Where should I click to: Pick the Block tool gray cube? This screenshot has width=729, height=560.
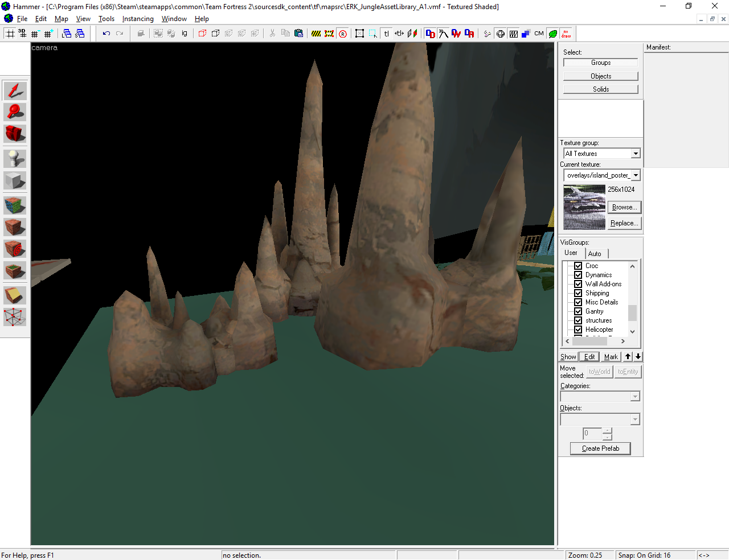15,180
